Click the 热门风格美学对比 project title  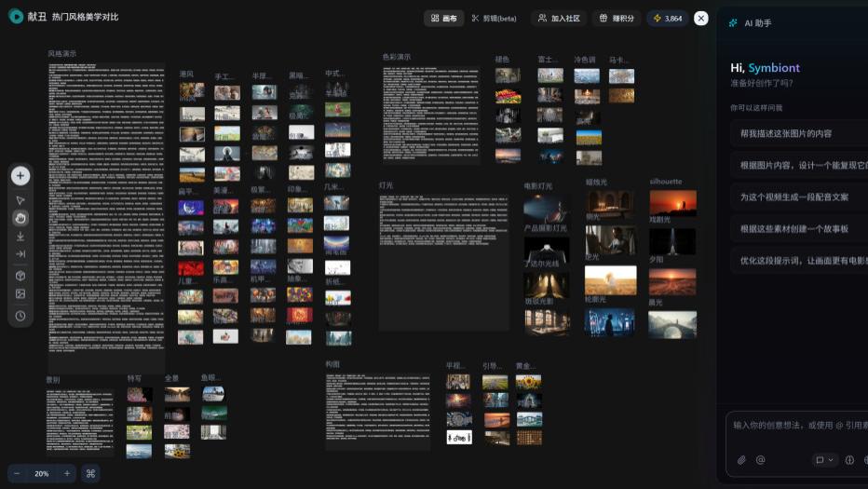86,17
